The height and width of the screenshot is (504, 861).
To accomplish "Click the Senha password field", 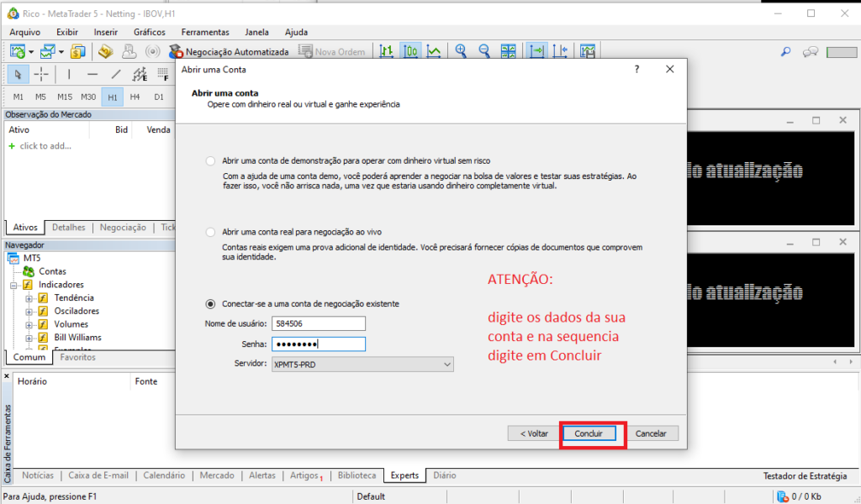I will (x=318, y=344).
